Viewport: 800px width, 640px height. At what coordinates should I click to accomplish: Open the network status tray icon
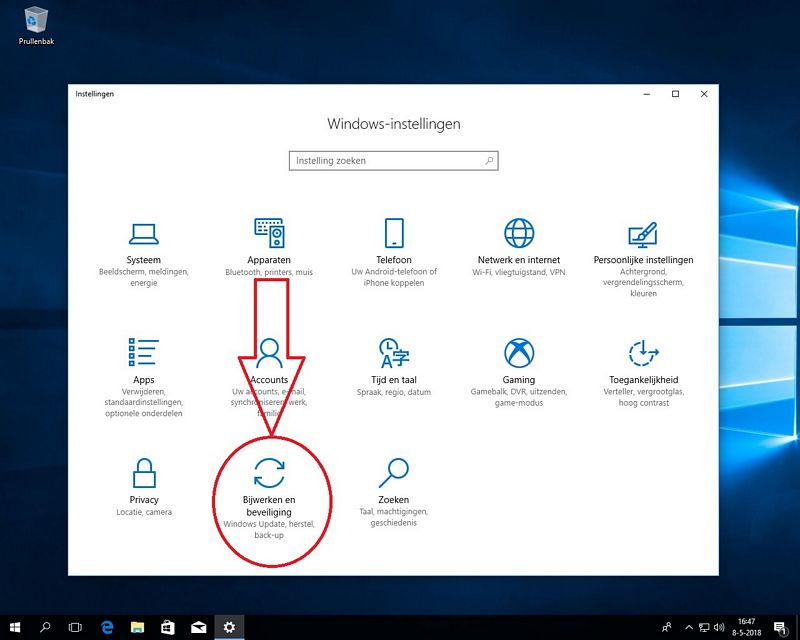point(704,627)
